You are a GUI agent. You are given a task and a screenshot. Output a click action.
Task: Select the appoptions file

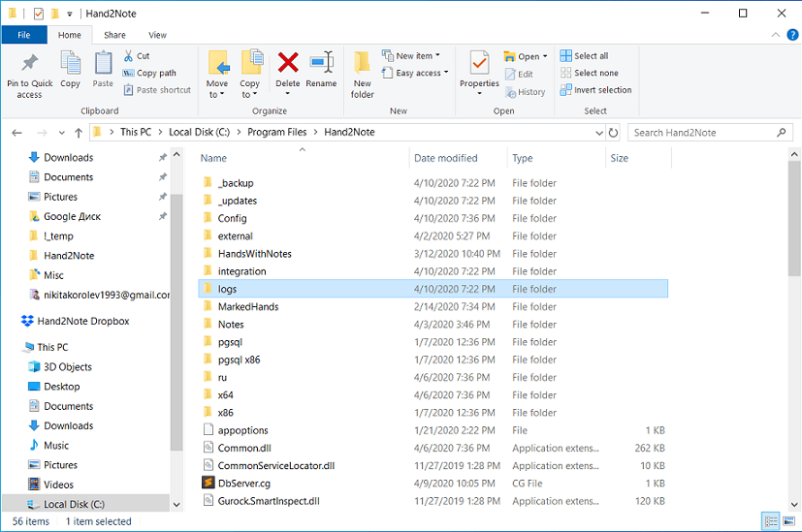(x=243, y=430)
